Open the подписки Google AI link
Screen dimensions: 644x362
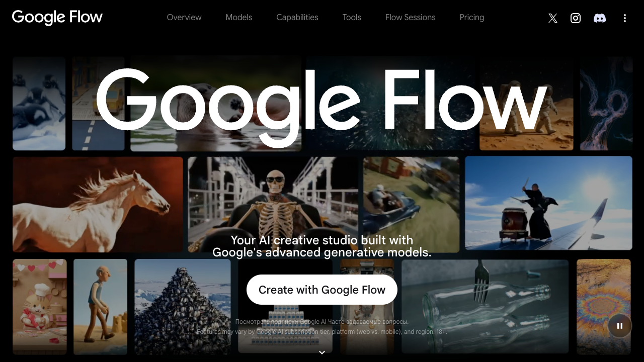298,322
